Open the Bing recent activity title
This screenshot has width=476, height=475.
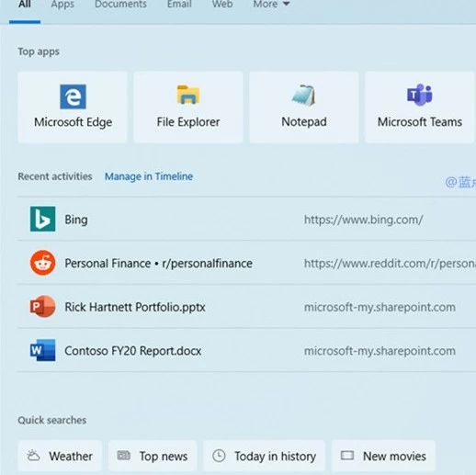(76, 220)
